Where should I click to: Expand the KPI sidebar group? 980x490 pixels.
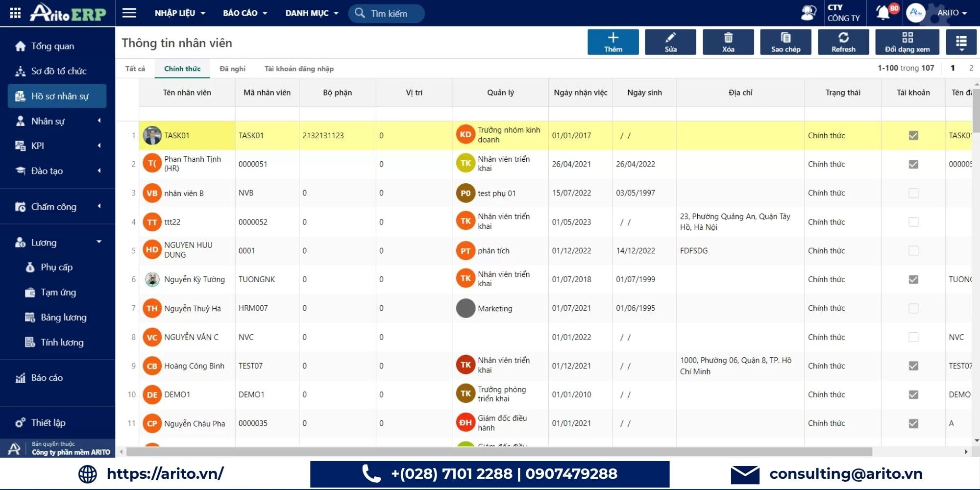click(x=58, y=146)
